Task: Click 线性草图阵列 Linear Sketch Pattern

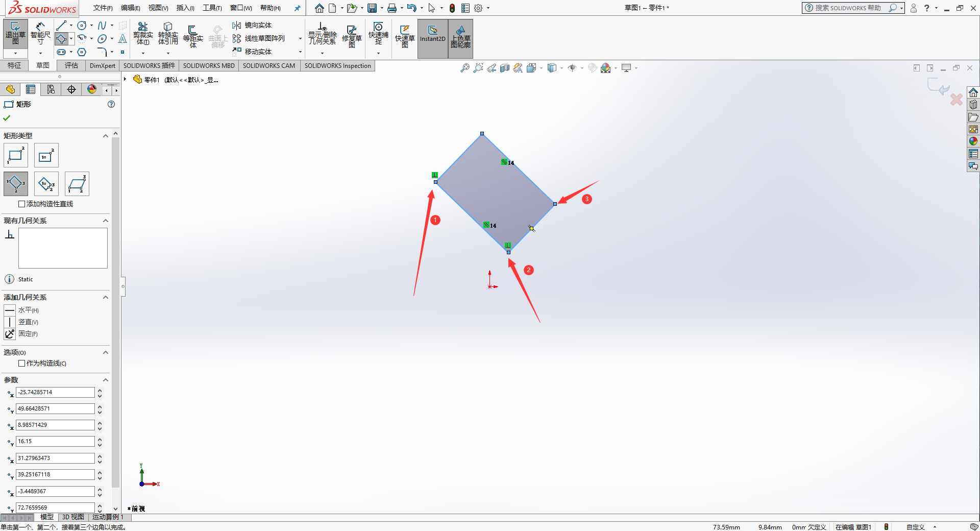Action: (259, 38)
